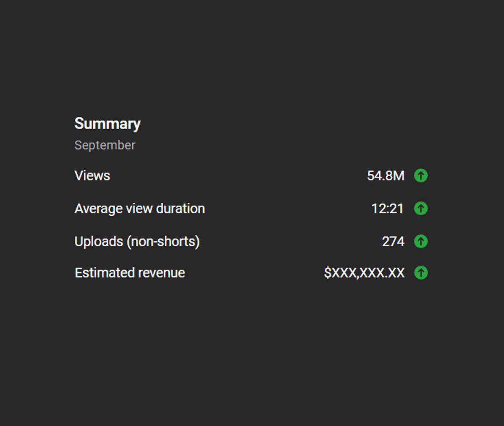Viewport: 504px width, 426px height.
Task: Click the up arrow next to Average view duration
Action: point(421,209)
